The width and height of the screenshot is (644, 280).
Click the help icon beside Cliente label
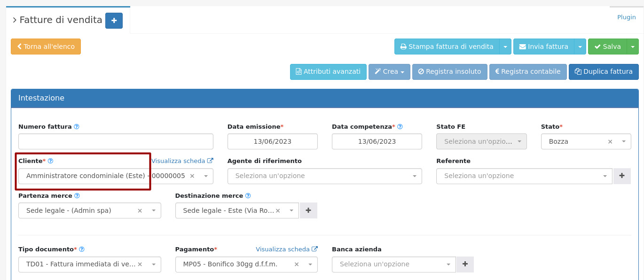(x=51, y=161)
